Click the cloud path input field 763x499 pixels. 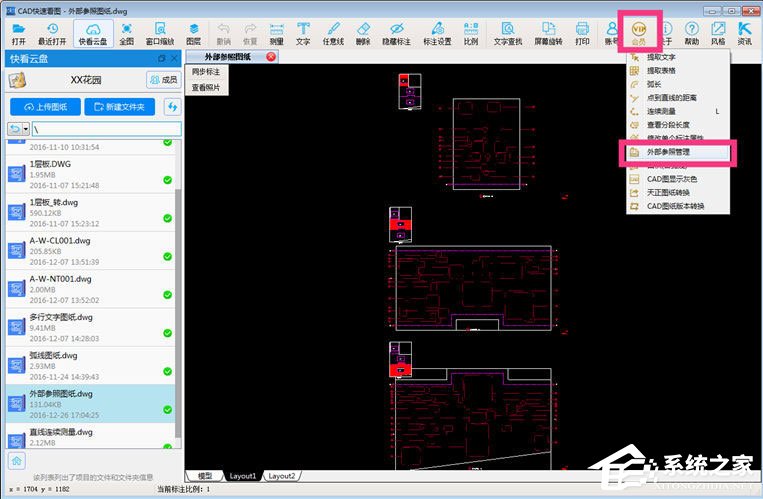click(x=105, y=130)
